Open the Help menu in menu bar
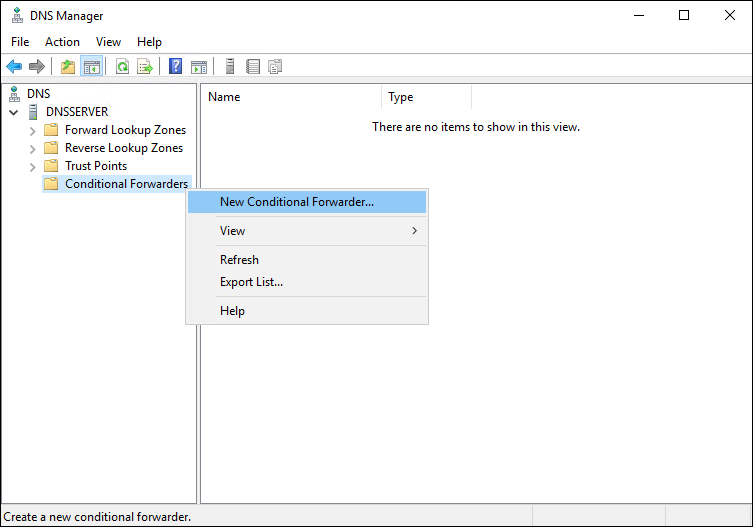The height and width of the screenshot is (527, 753). [149, 42]
